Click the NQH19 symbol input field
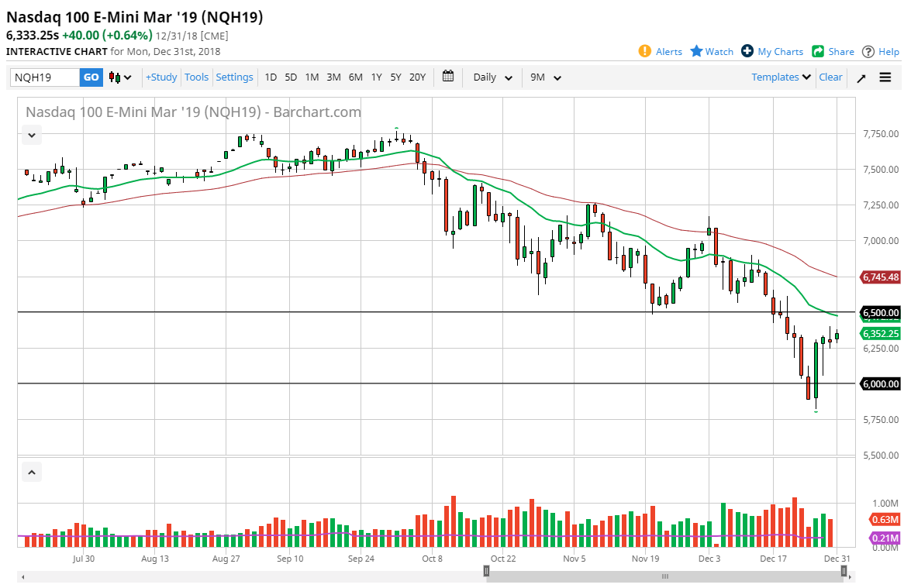 (43, 77)
